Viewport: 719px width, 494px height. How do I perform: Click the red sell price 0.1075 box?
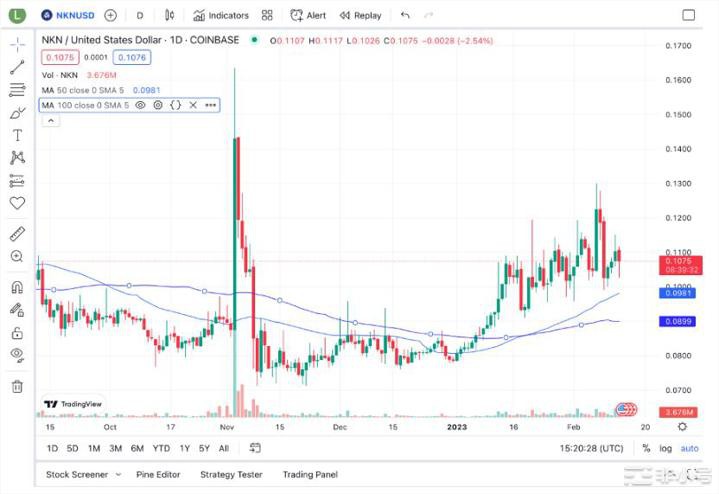tap(57, 58)
